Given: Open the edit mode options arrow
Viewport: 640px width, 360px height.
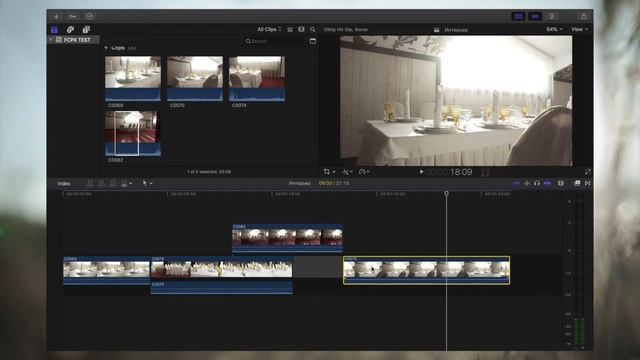Looking at the screenshot, I should [131, 184].
